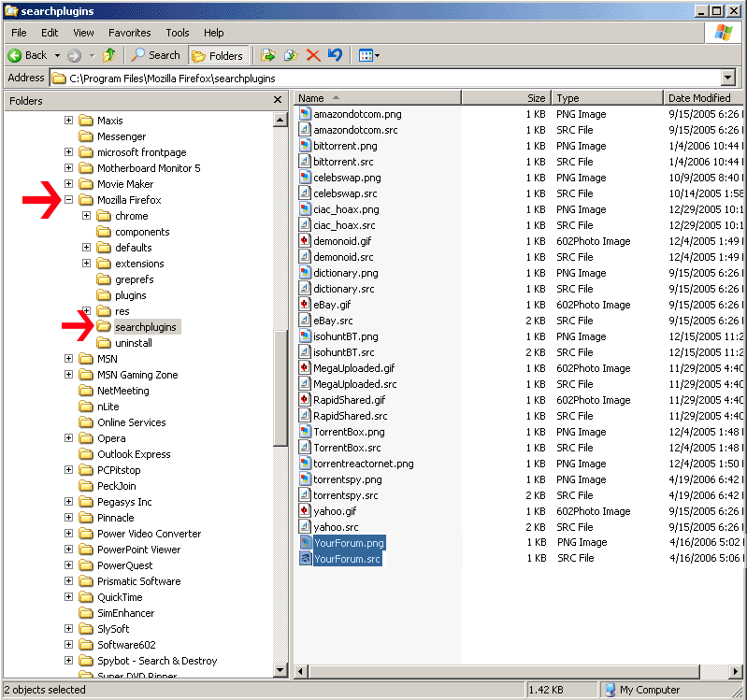Click the file list horizontal scrollbar thumb

504,671
